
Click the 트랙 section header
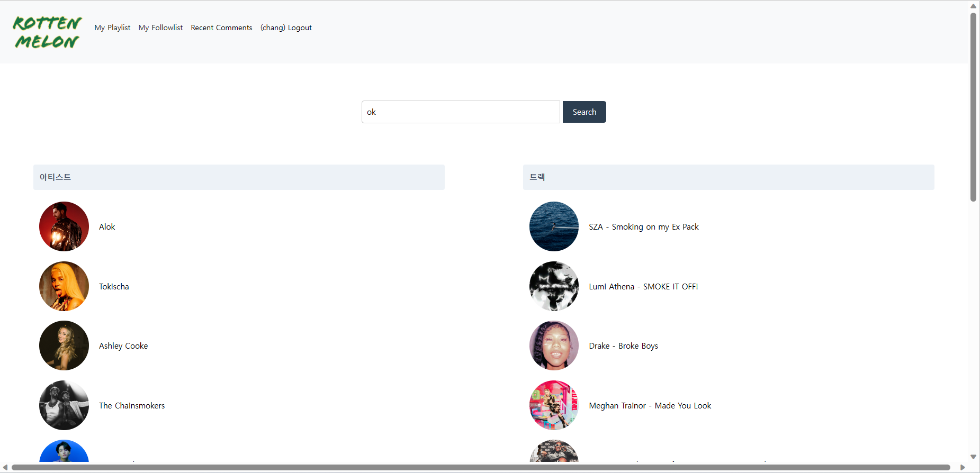point(729,177)
